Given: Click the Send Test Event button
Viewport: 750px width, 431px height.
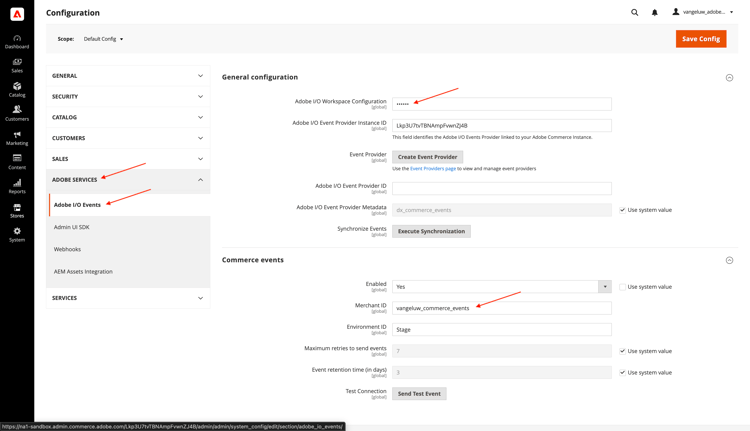Looking at the screenshot, I should [419, 394].
